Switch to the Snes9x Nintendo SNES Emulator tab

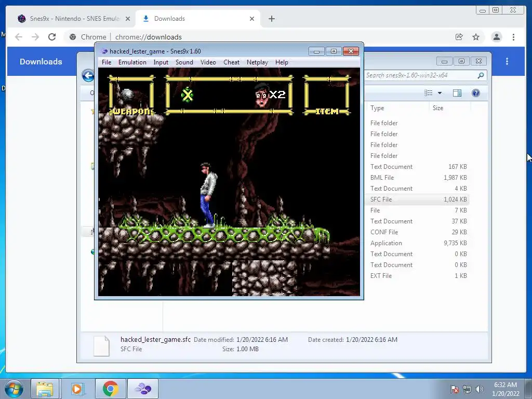click(74, 19)
